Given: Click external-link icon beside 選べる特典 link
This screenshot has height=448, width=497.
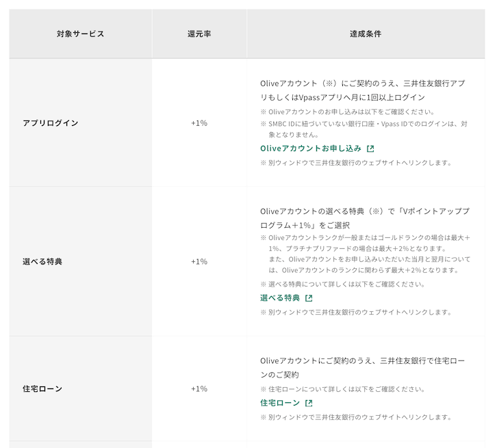Looking at the screenshot, I should click(x=309, y=298).
